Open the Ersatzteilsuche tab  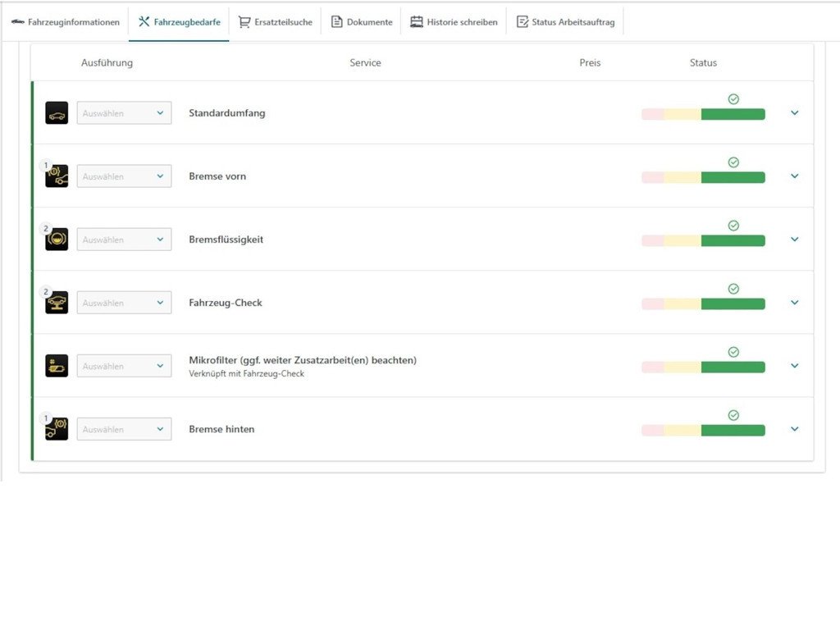275,22
